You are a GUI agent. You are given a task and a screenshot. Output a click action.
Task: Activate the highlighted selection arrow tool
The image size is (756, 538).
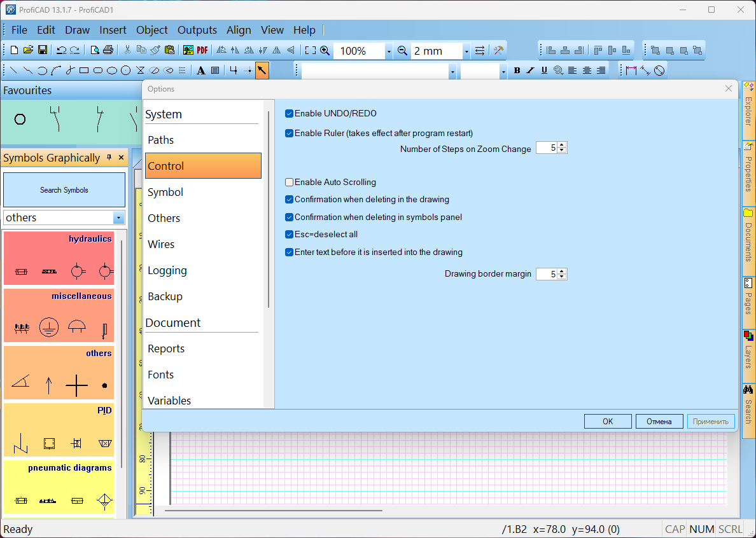coord(262,71)
